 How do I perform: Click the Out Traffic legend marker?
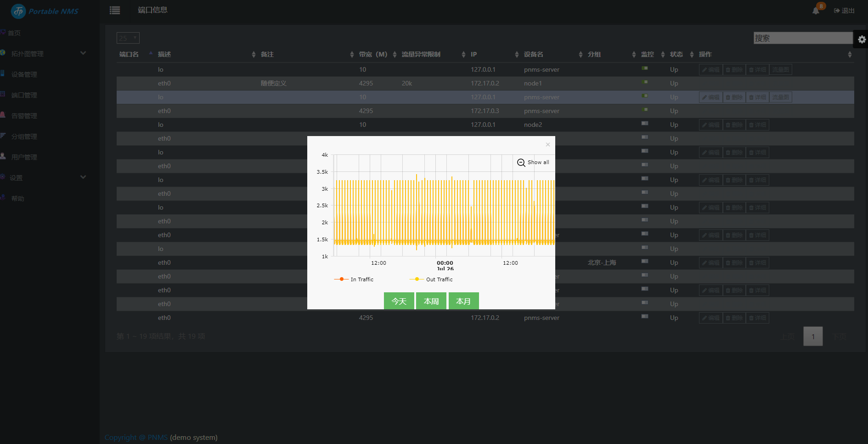pos(417,279)
